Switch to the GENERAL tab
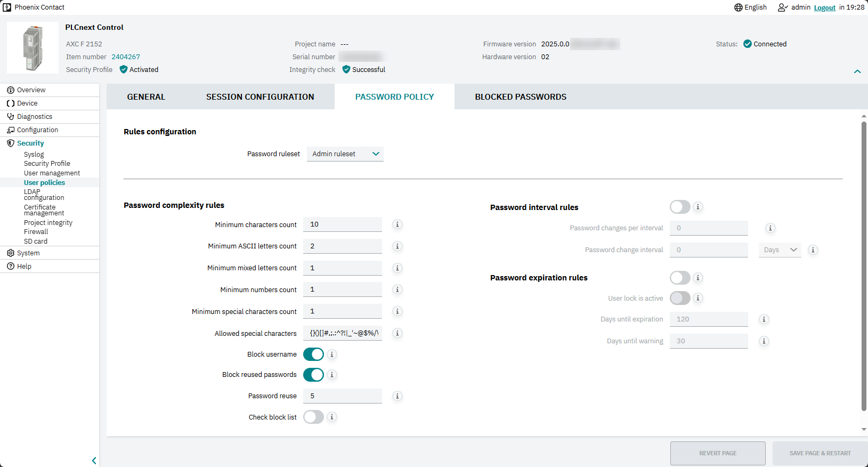Viewport: 868px width, 467px height. point(146,97)
